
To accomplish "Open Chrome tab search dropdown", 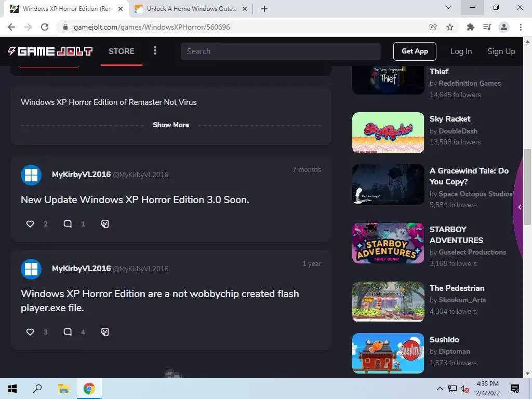I will (448, 7).
